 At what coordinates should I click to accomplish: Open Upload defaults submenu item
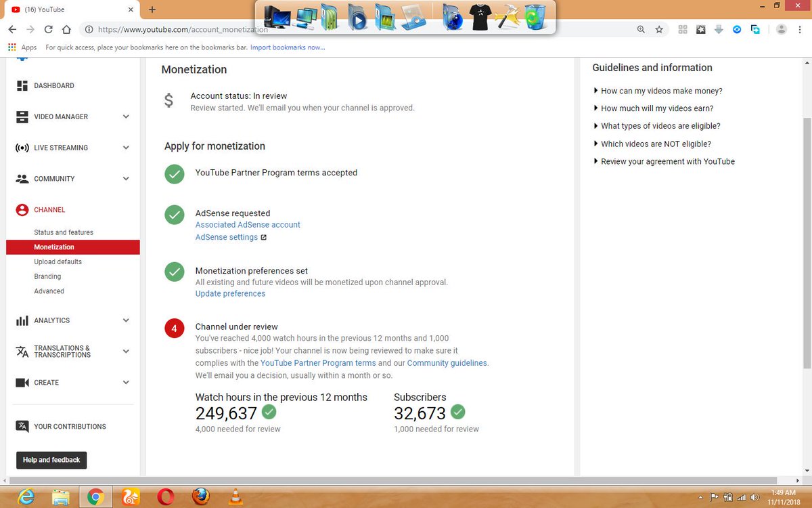(58, 261)
